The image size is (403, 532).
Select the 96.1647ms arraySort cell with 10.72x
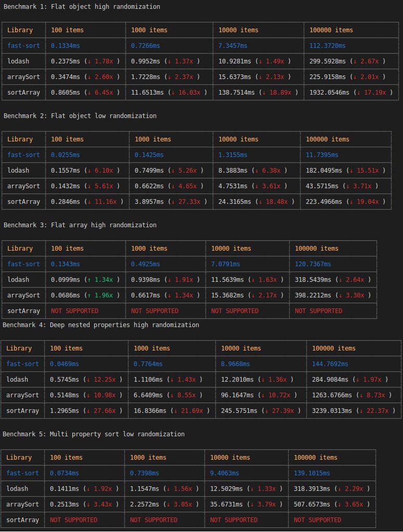(259, 395)
